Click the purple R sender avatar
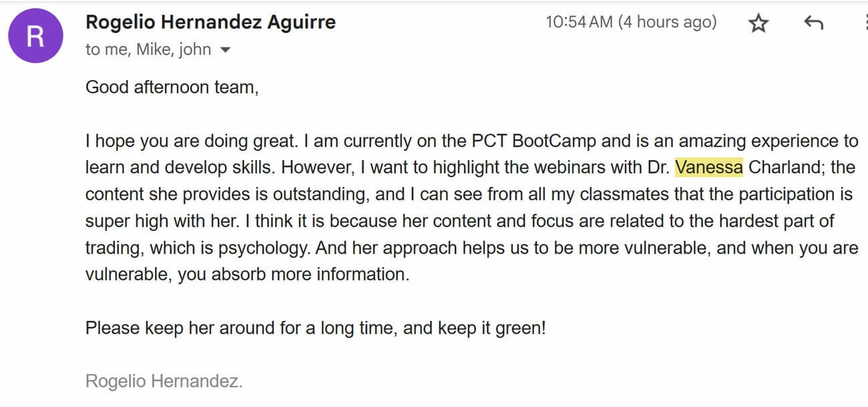The height and width of the screenshot is (407, 868). (x=35, y=36)
